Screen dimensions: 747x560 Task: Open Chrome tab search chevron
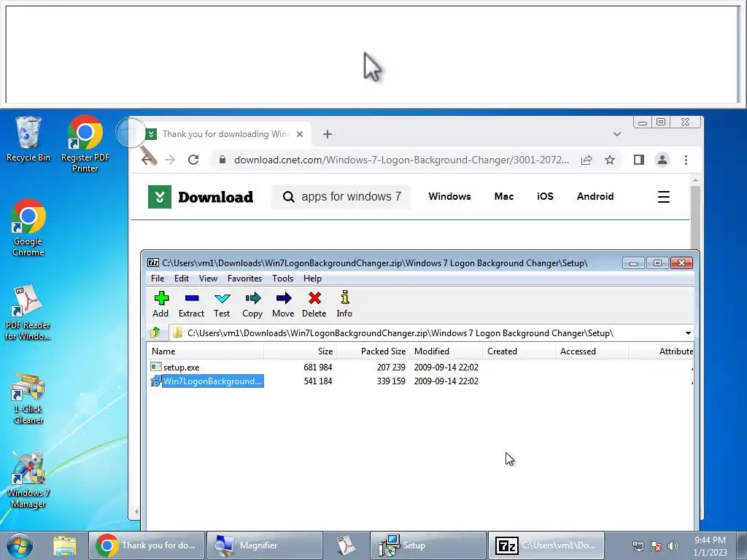[x=617, y=134]
